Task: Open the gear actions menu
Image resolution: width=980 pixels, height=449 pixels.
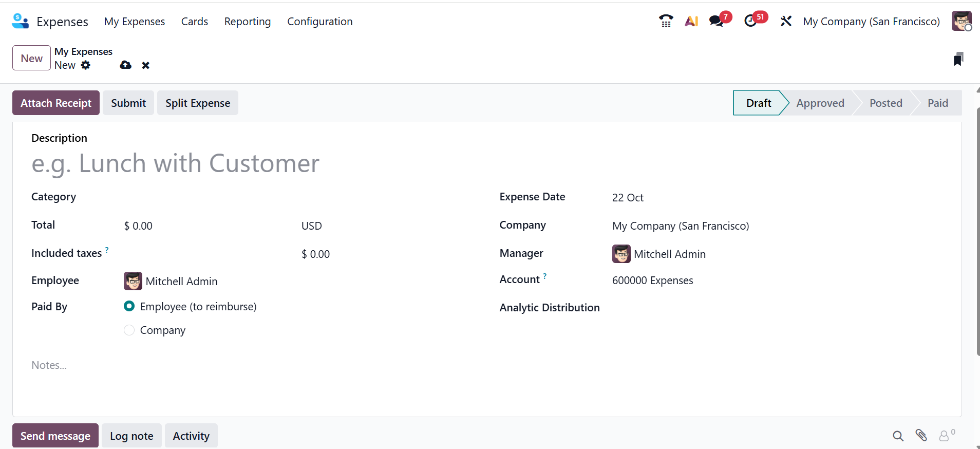Action: 86,65
